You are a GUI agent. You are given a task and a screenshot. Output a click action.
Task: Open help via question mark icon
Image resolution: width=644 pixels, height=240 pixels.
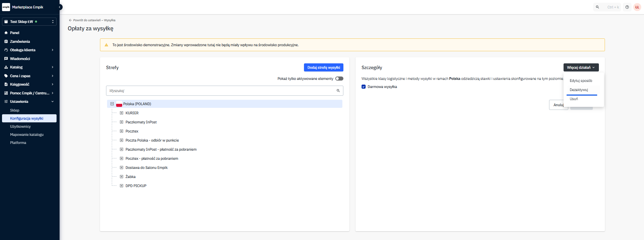click(x=627, y=7)
